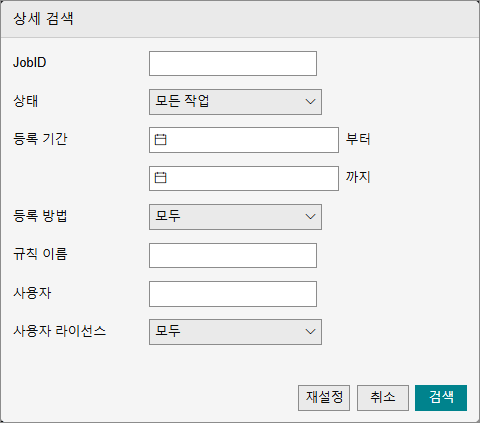Image resolution: width=480 pixels, height=423 pixels.
Task: Click the 등록 기간 label
Action: click(x=40, y=139)
